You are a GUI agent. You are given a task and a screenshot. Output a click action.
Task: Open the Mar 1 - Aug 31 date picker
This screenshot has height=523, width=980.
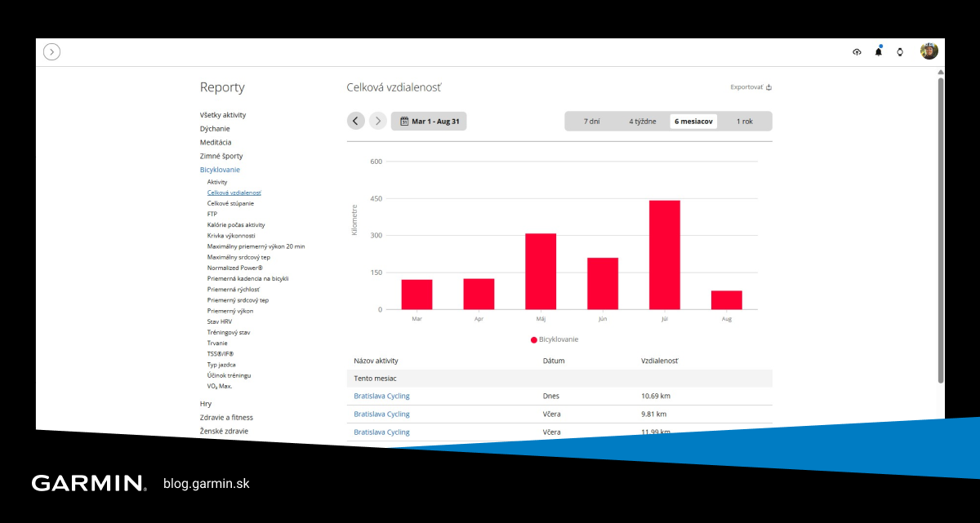[x=429, y=122]
